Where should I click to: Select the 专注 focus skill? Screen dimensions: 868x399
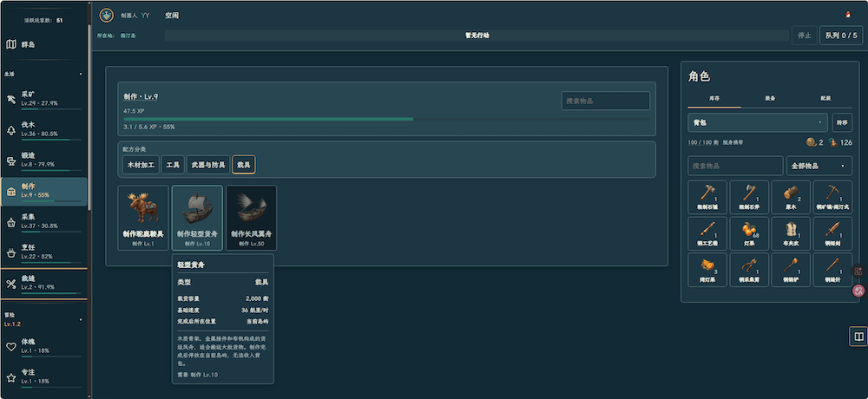(x=43, y=376)
